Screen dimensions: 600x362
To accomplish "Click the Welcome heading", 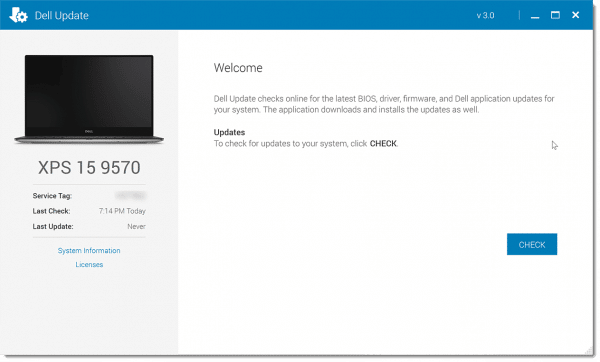I will pyautogui.click(x=238, y=68).
